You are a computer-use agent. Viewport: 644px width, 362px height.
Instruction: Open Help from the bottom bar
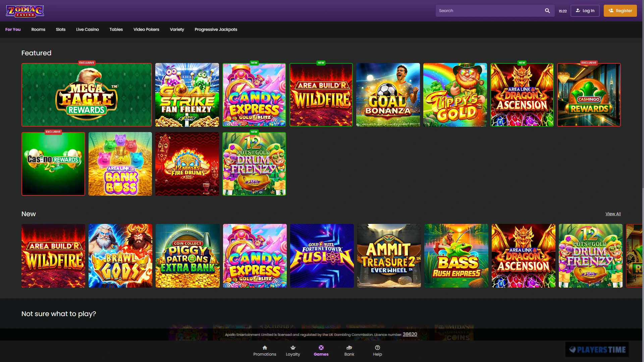coord(377,351)
